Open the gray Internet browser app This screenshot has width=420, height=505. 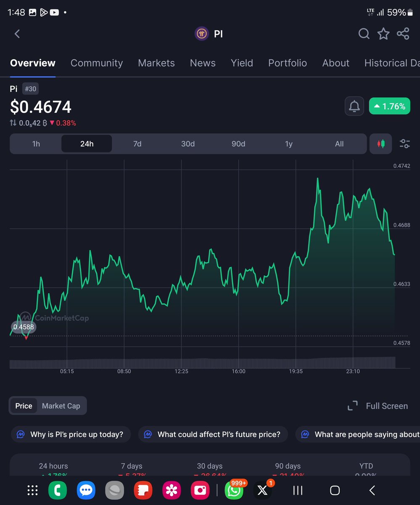point(114,490)
